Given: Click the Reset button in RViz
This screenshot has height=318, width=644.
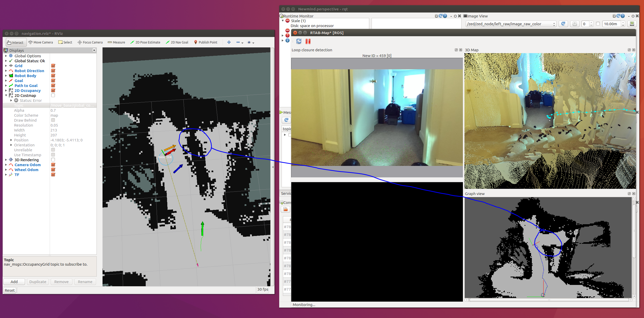Looking at the screenshot, I should pos(9,290).
